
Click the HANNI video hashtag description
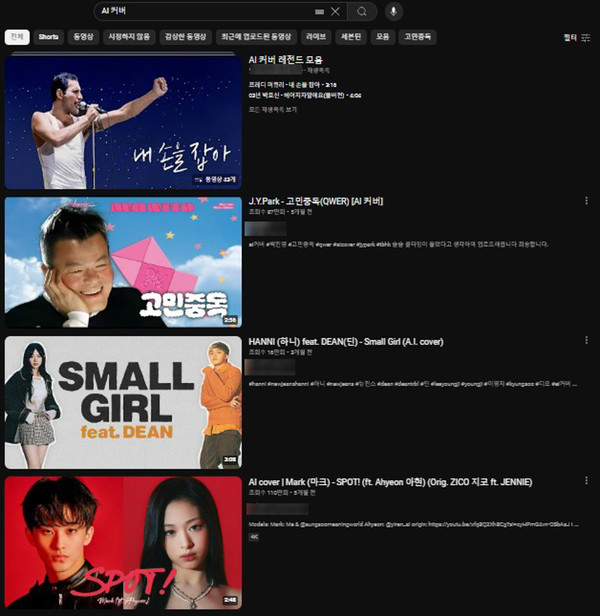point(413,384)
